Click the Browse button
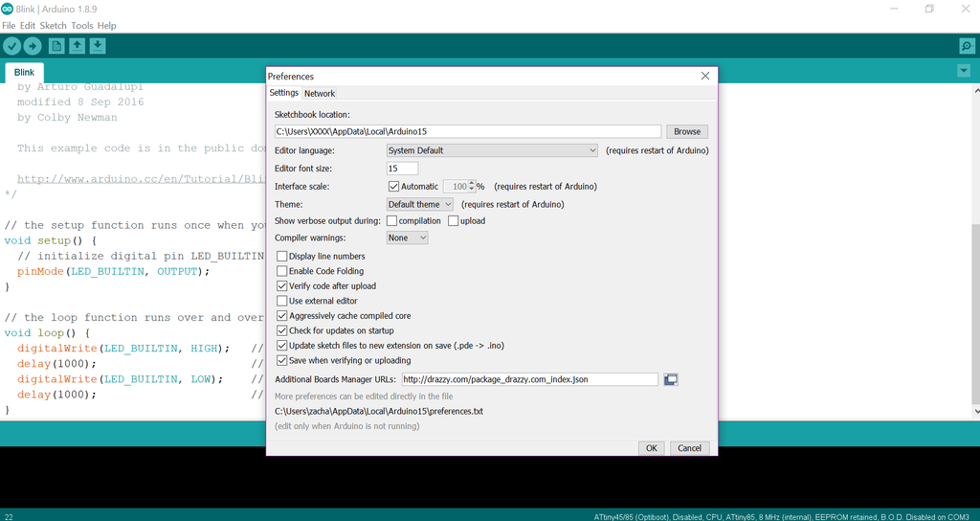Screen dimensions: 980x521 click(687, 131)
